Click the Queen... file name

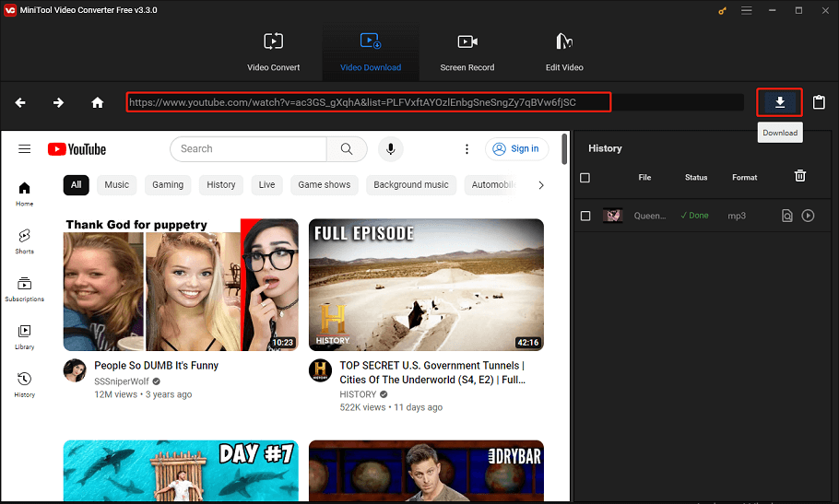pyautogui.click(x=650, y=216)
